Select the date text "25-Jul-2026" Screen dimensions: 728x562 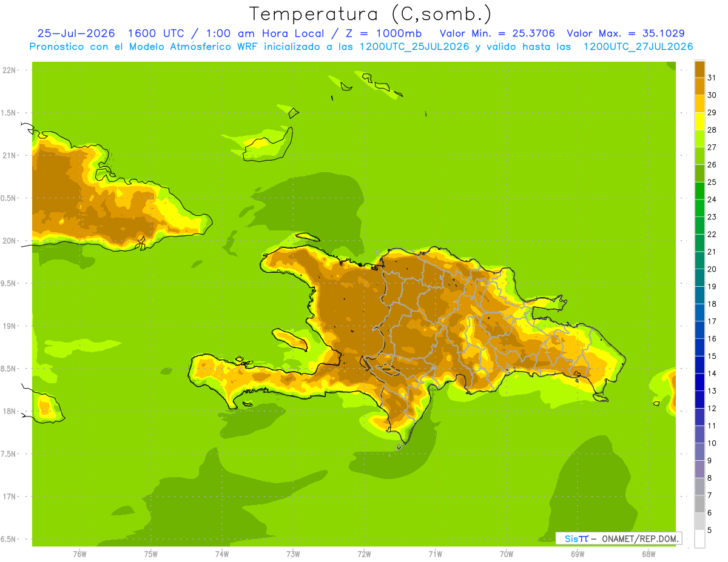(x=76, y=33)
